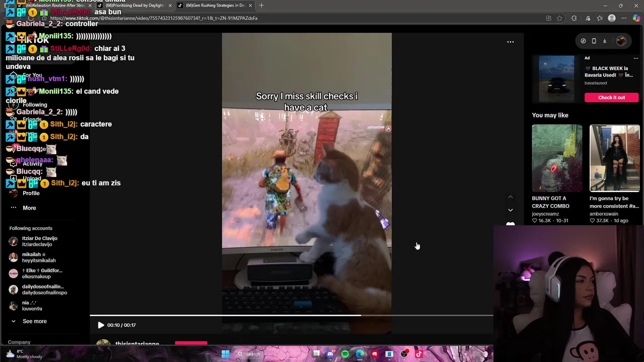Open OBS Studio from taskbar

coord(404,354)
